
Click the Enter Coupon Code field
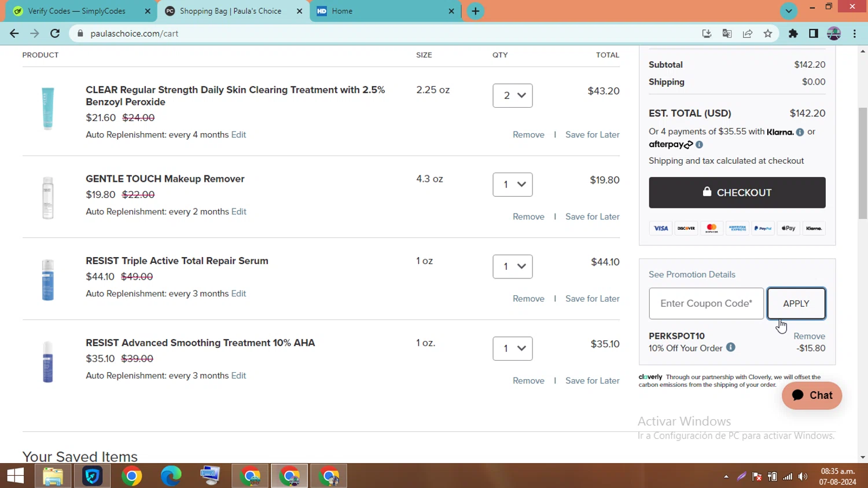pos(707,303)
